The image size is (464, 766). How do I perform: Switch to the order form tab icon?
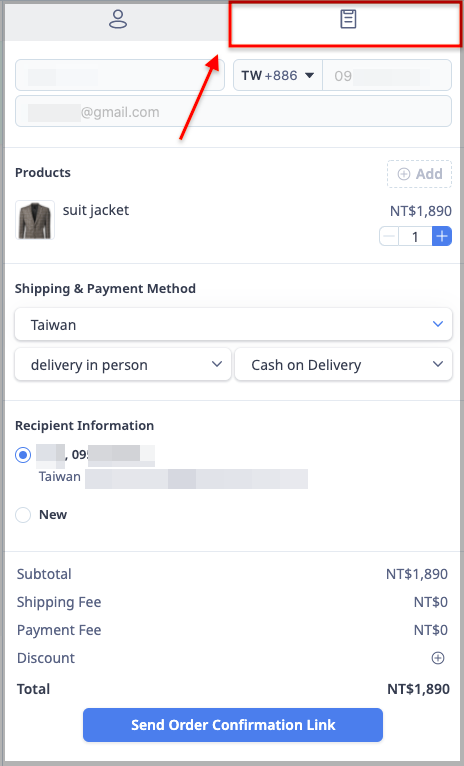point(348,19)
